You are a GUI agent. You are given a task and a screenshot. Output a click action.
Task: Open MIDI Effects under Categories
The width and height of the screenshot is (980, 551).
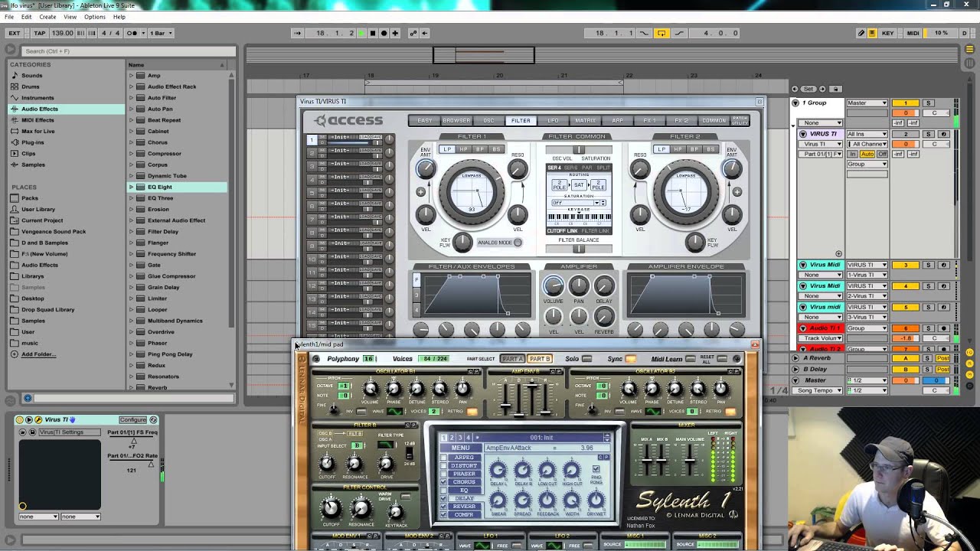click(x=38, y=120)
